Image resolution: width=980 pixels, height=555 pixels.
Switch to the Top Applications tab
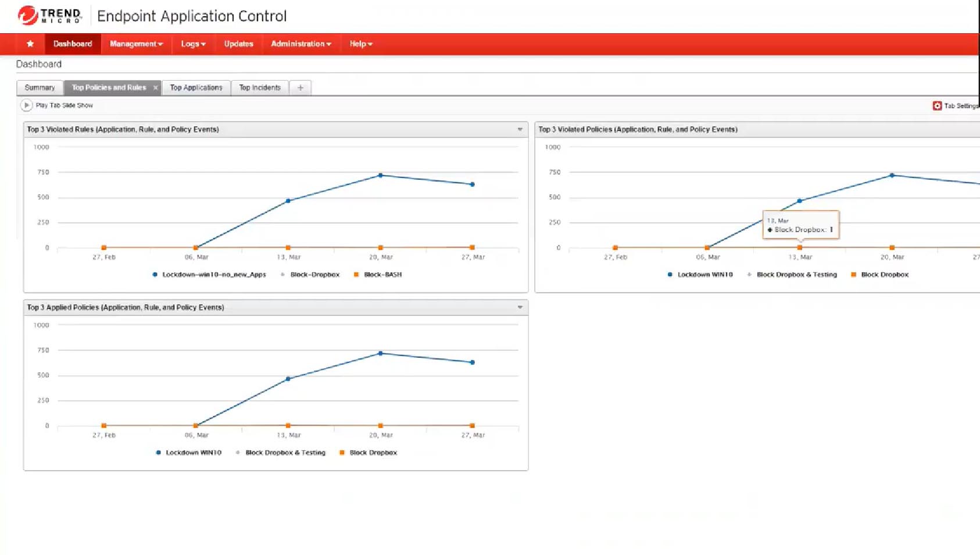click(x=196, y=88)
